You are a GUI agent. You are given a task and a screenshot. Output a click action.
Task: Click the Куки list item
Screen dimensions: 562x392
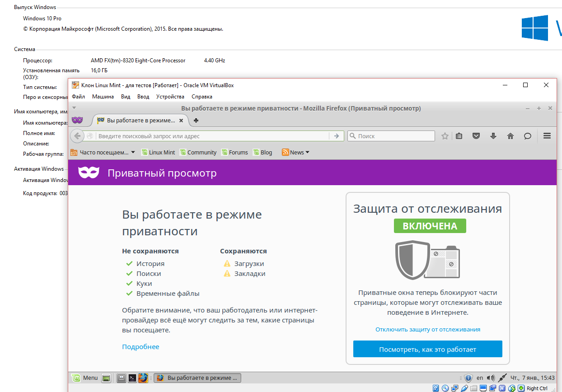point(144,284)
